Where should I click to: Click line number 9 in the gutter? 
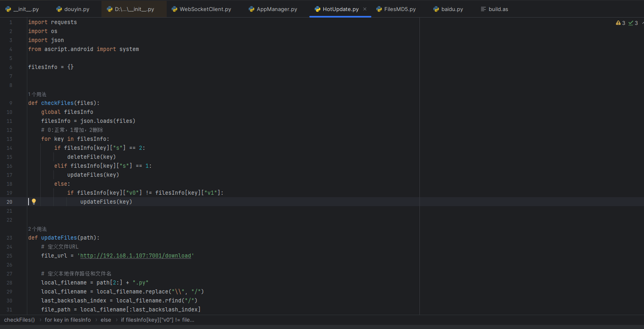(x=11, y=103)
